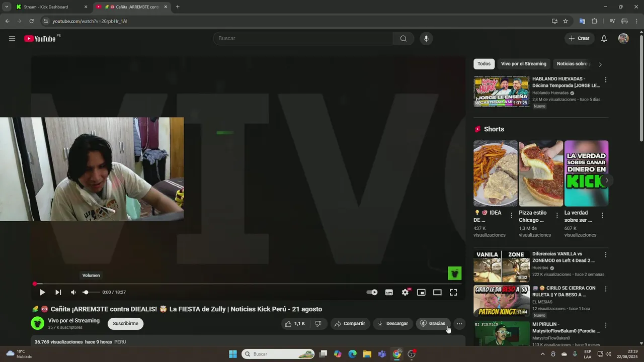Switch to theater mode
Screen dimensions: 644x362
click(437, 292)
